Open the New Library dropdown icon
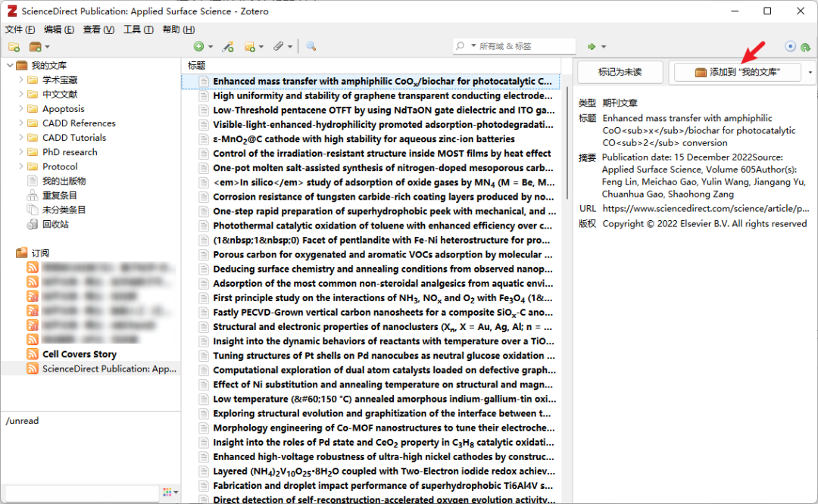This screenshot has height=504, width=818. coord(39,47)
